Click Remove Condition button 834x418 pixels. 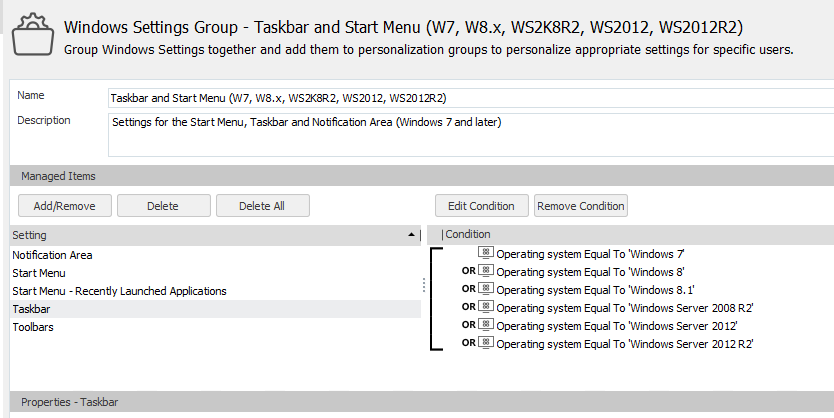pos(581,206)
